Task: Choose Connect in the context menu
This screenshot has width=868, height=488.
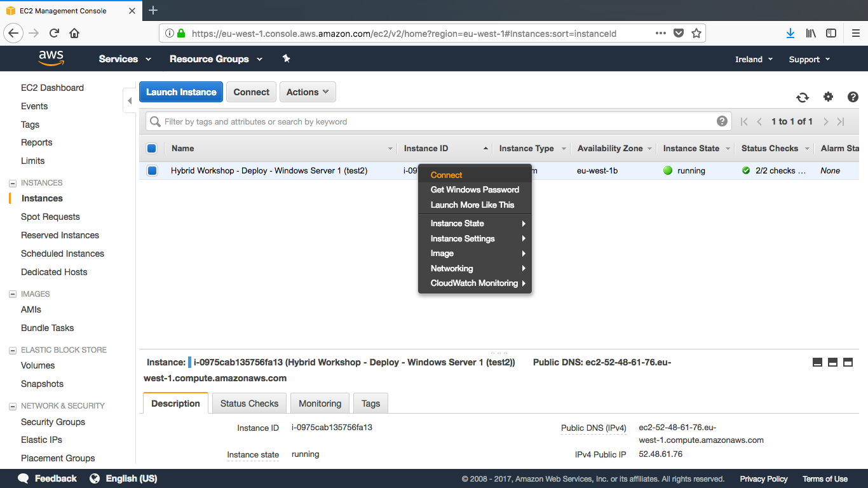Action: point(475,175)
